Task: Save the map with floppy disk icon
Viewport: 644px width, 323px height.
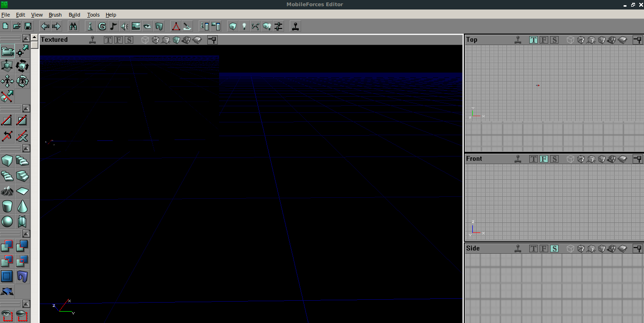Action: (x=28, y=26)
